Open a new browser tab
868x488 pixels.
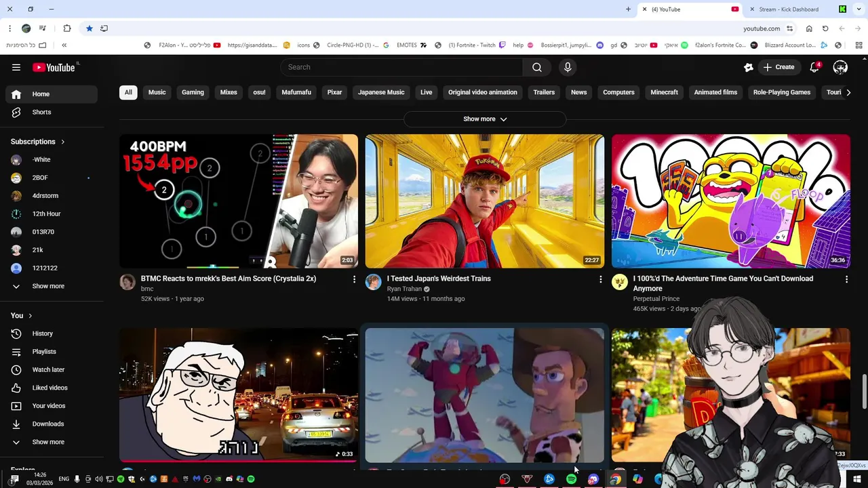pyautogui.click(x=628, y=9)
